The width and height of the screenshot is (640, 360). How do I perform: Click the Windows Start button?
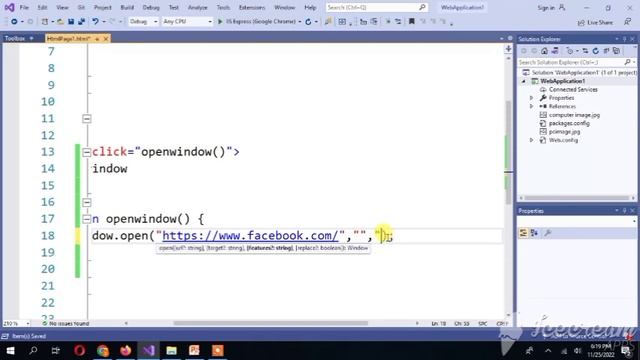10,351
